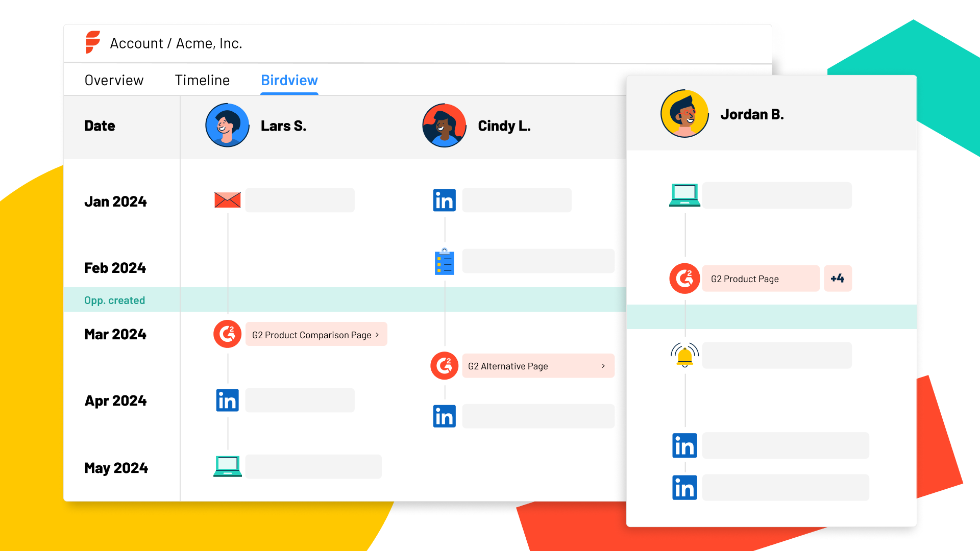This screenshot has width=980, height=551.
Task: Open the Overview tab
Action: (114, 80)
